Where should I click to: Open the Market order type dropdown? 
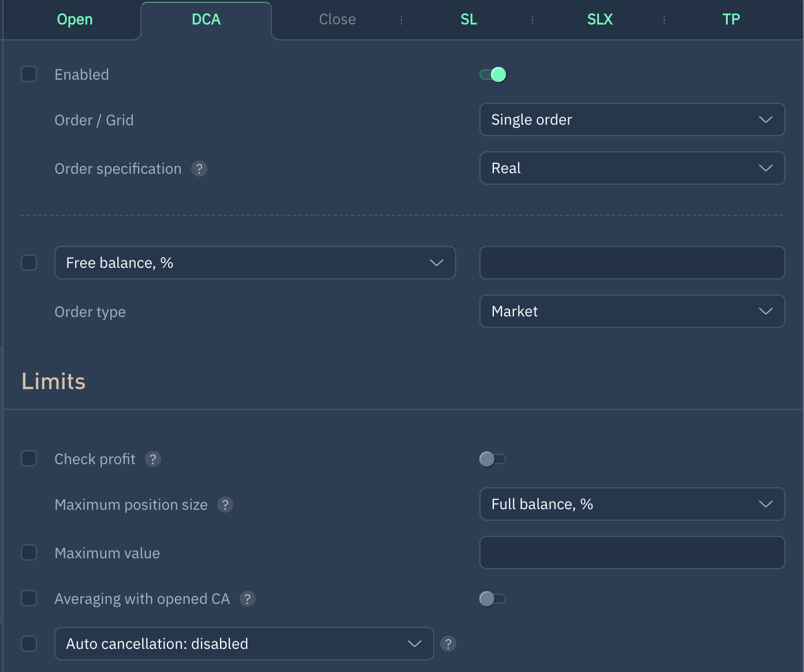[632, 311]
